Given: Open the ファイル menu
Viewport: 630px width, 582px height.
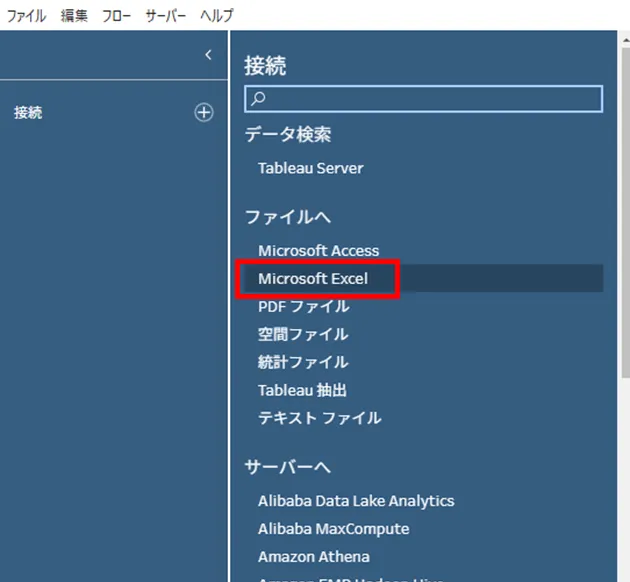Looking at the screenshot, I should (27, 15).
